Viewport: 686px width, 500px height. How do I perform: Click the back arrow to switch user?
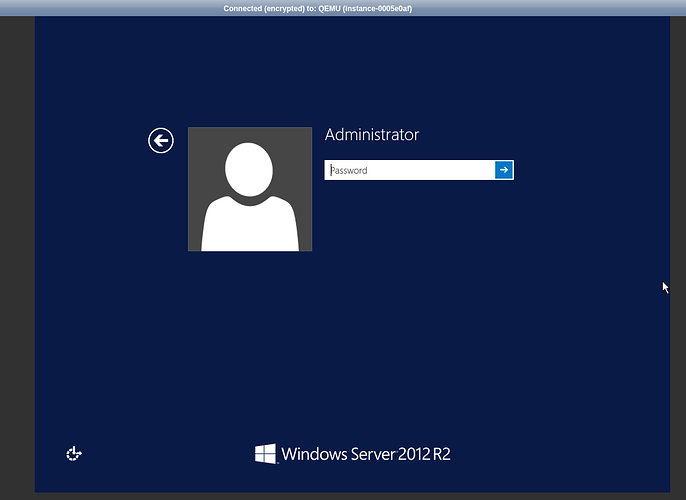click(161, 141)
